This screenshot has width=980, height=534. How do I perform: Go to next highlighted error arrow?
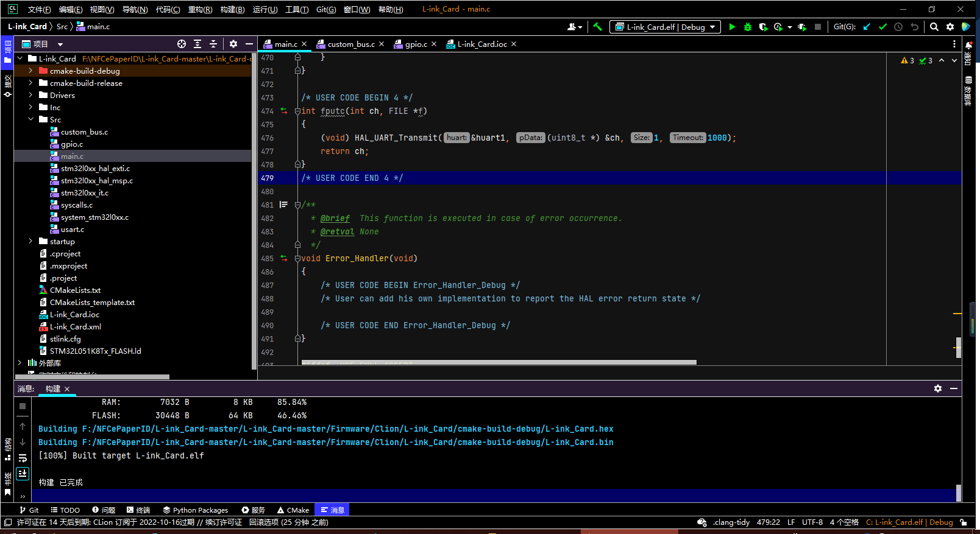pyautogui.click(x=954, y=60)
